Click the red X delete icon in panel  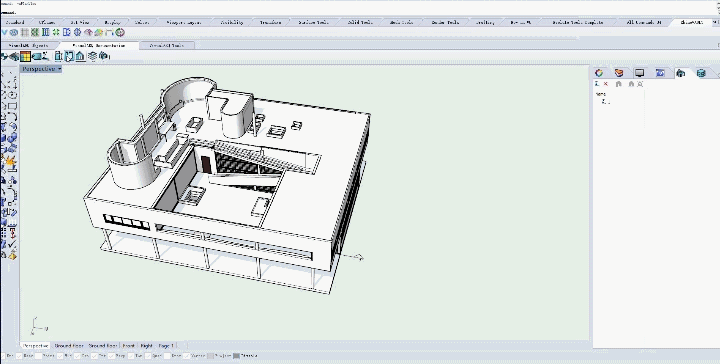click(x=606, y=84)
